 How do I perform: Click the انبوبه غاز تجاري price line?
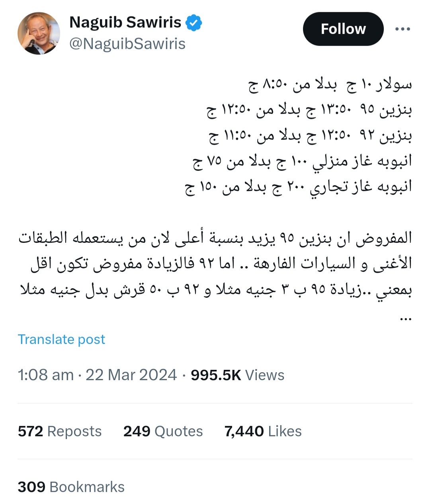(299, 187)
